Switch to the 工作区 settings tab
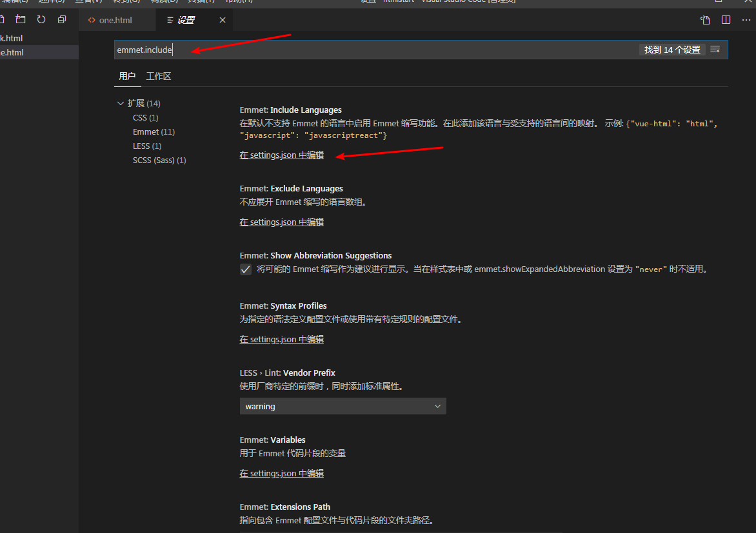 [x=158, y=76]
